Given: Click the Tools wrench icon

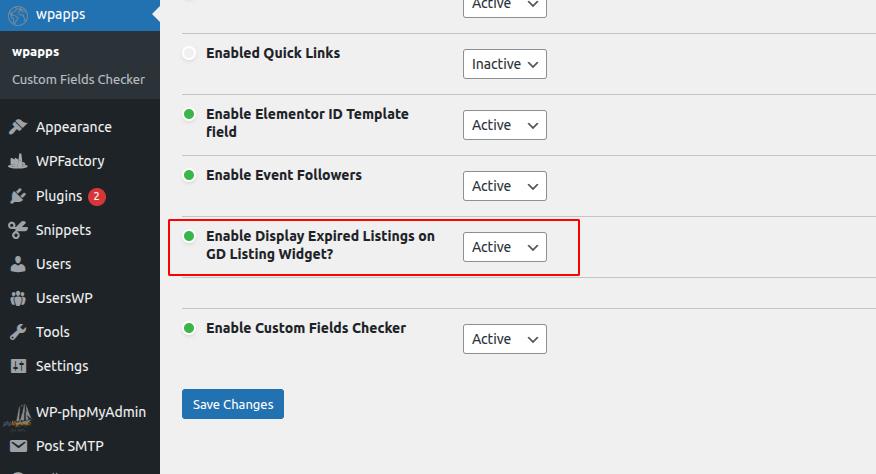Looking at the screenshot, I should click(18, 332).
